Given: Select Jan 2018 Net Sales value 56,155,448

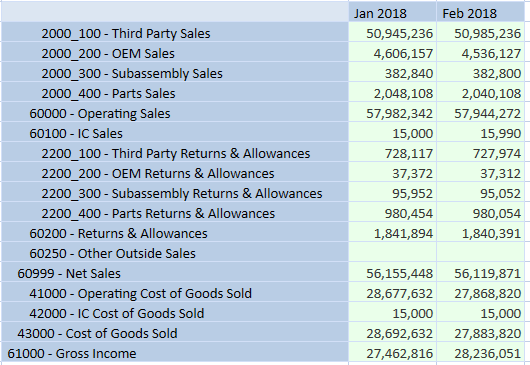Looking at the screenshot, I should point(400,273).
